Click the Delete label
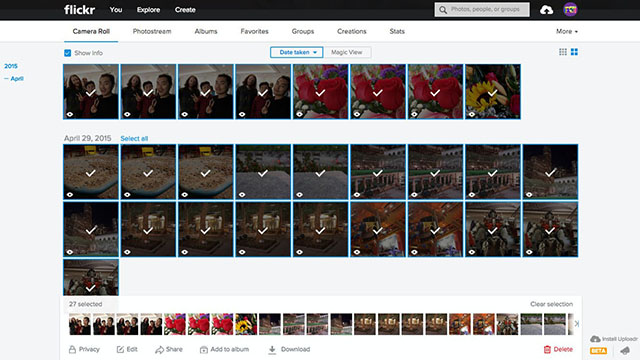Screen dimensions: 640x360 563,349
